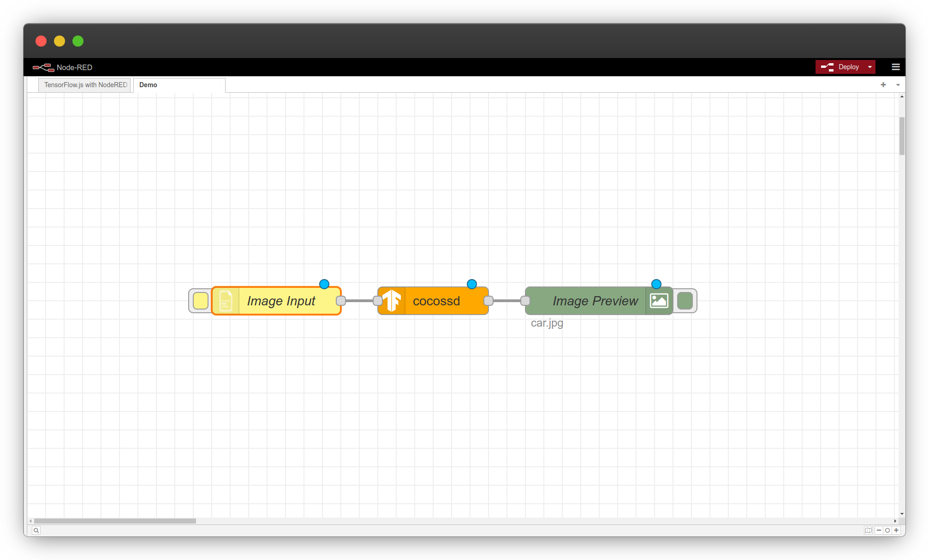929x560 pixels.
Task: Click the wire between cocossd and Image Preview
Action: [x=507, y=301]
